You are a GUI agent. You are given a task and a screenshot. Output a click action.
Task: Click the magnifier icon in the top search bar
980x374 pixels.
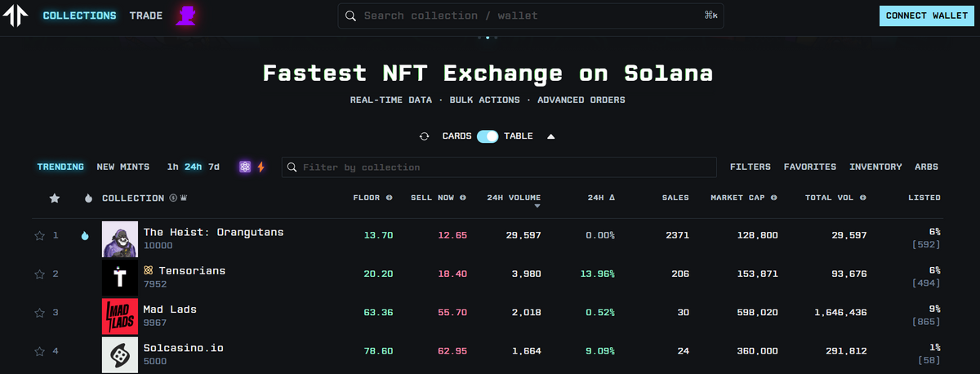(350, 16)
